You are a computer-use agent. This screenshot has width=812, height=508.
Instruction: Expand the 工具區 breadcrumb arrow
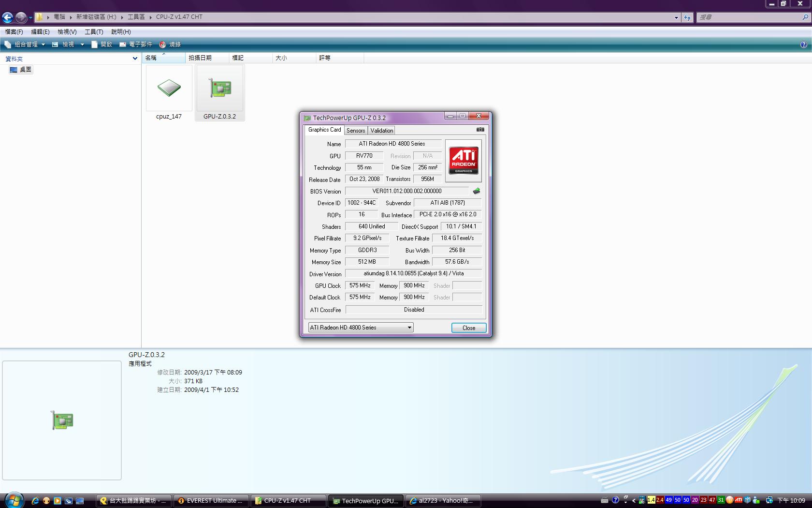coord(150,17)
